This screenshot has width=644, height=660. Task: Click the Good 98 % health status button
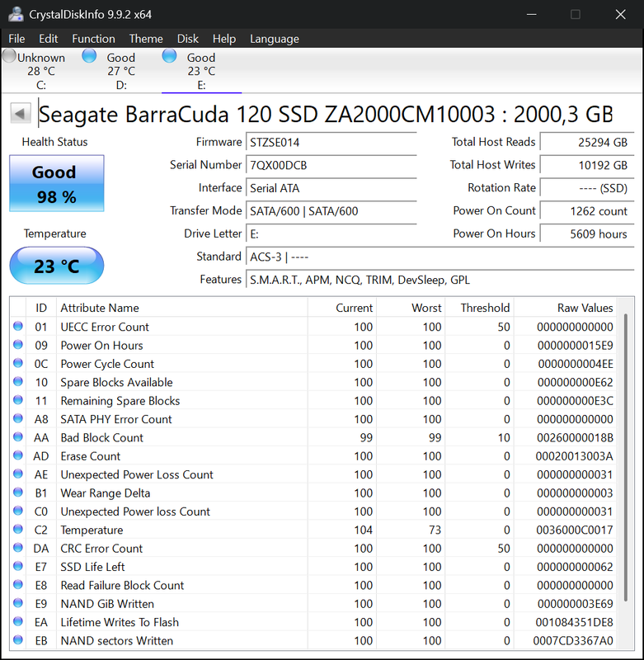(57, 183)
